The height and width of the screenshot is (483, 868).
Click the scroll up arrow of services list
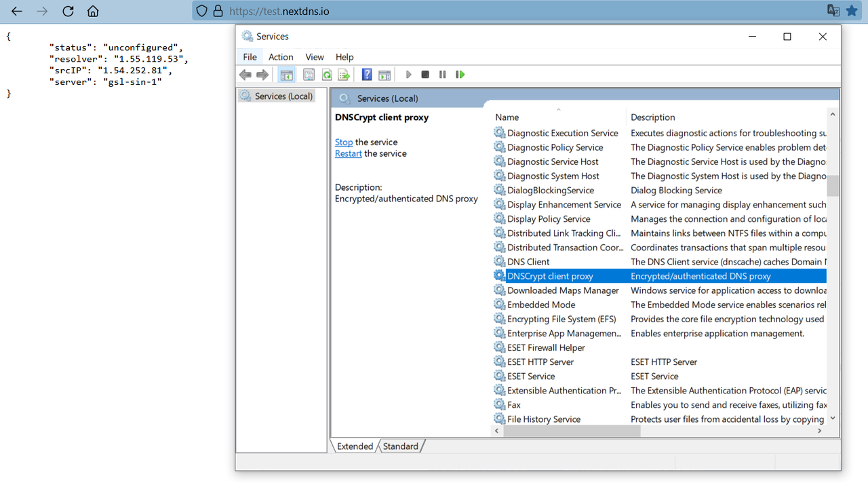point(833,115)
